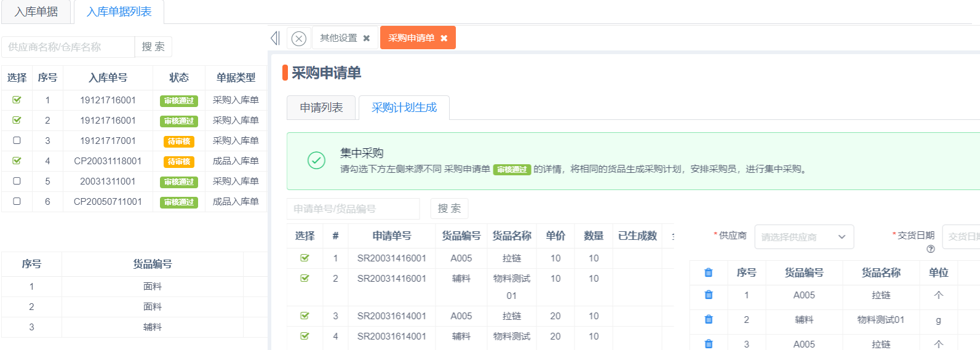Delete row 1 拉链 using trash icon
Screen dimensions: 980x350
click(x=709, y=295)
